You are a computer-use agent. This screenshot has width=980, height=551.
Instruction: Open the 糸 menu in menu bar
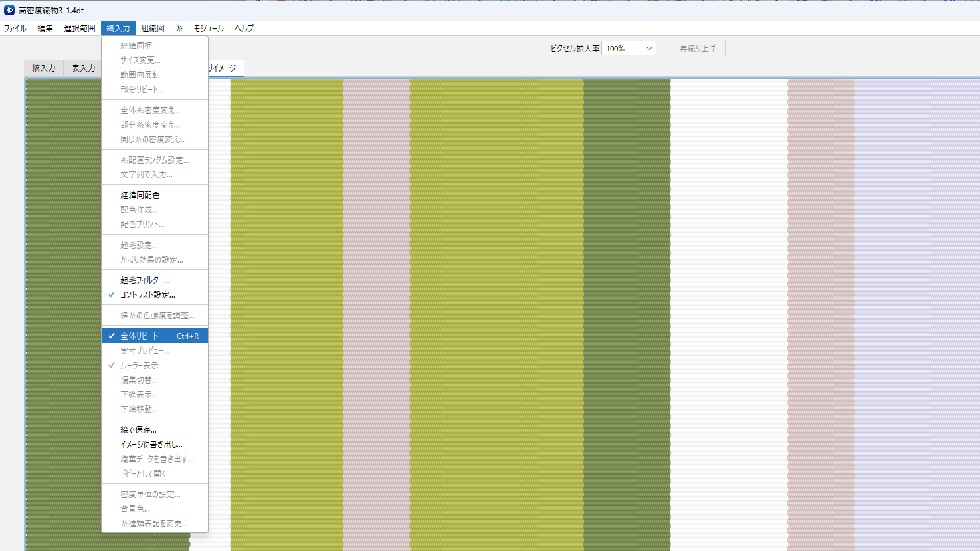179,29
